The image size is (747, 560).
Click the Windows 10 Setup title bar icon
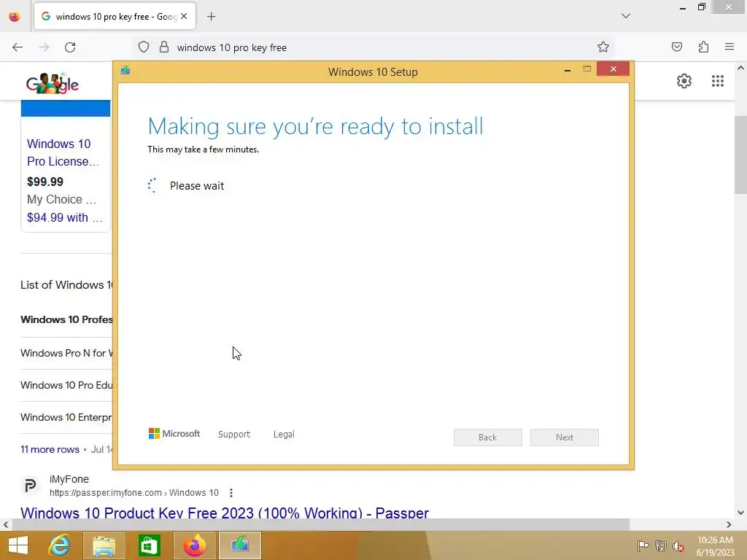[125, 71]
